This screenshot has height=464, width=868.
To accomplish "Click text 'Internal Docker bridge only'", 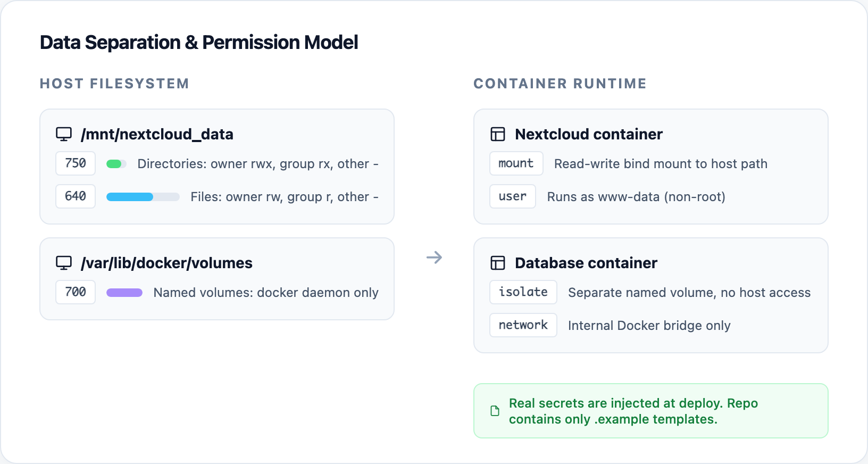I will 649,326.
